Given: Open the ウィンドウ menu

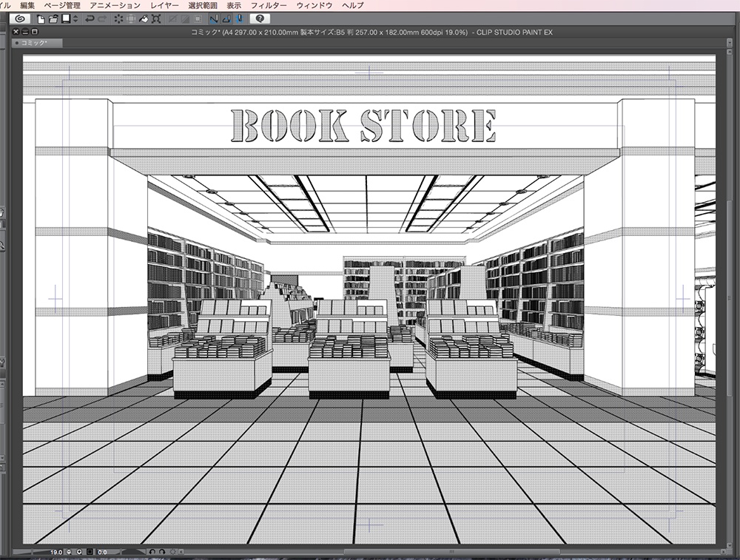Looking at the screenshot, I should [314, 5].
